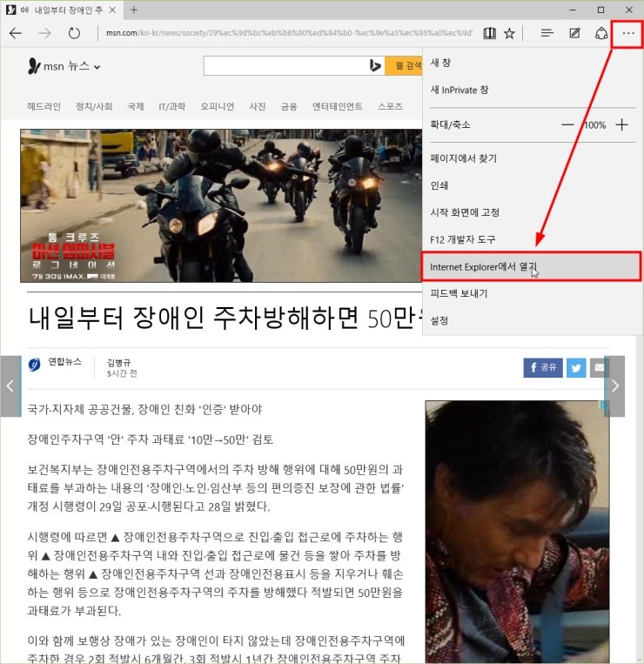Choose 인쇄 from menu
The height and width of the screenshot is (664, 644).
[x=532, y=185]
